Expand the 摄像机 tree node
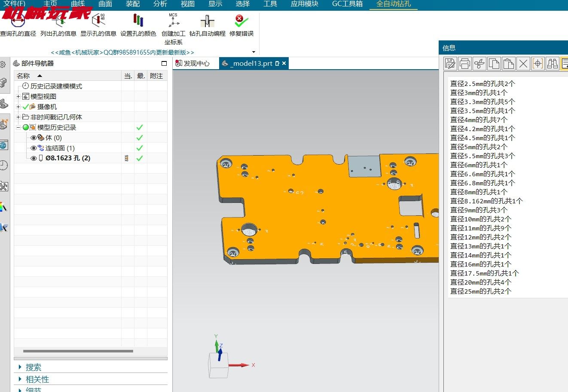The width and height of the screenshot is (568, 392). tap(18, 107)
